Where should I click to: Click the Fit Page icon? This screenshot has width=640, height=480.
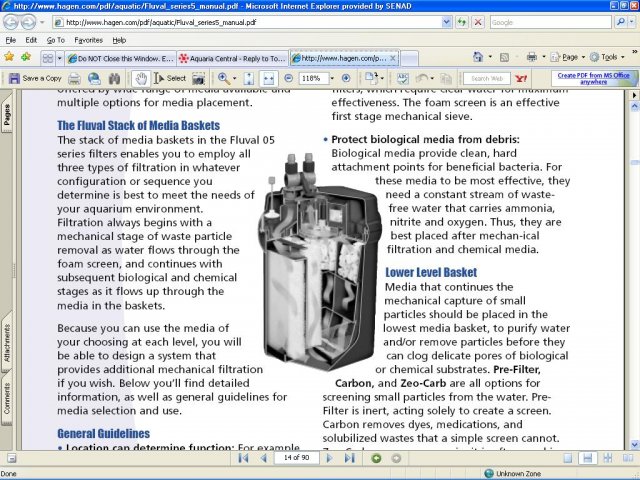(x=249, y=78)
